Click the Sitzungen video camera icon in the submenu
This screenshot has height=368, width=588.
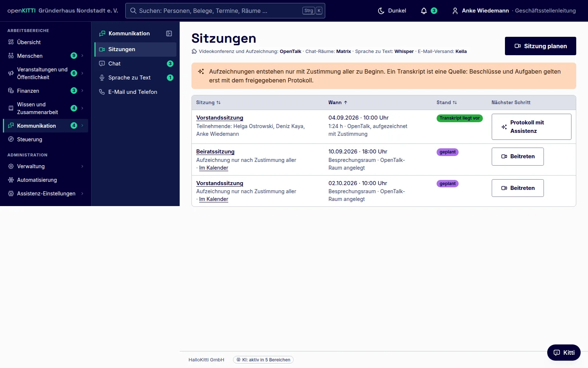(102, 49)
